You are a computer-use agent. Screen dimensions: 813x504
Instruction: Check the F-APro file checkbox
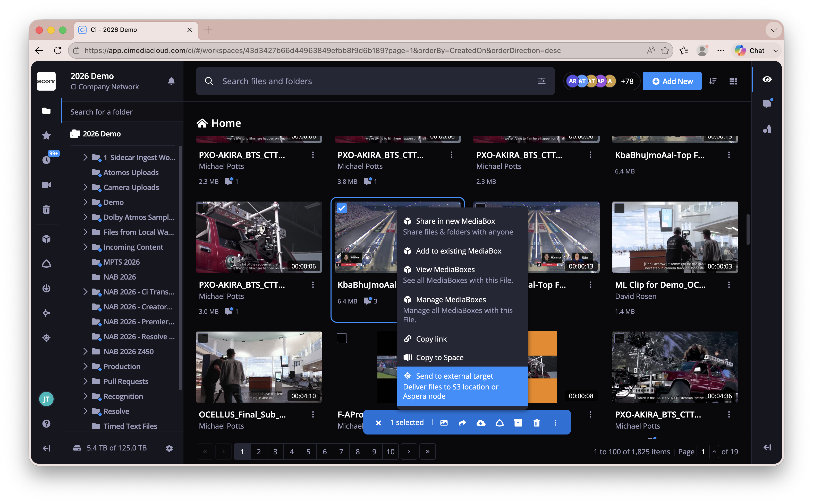tap(342, 338)
